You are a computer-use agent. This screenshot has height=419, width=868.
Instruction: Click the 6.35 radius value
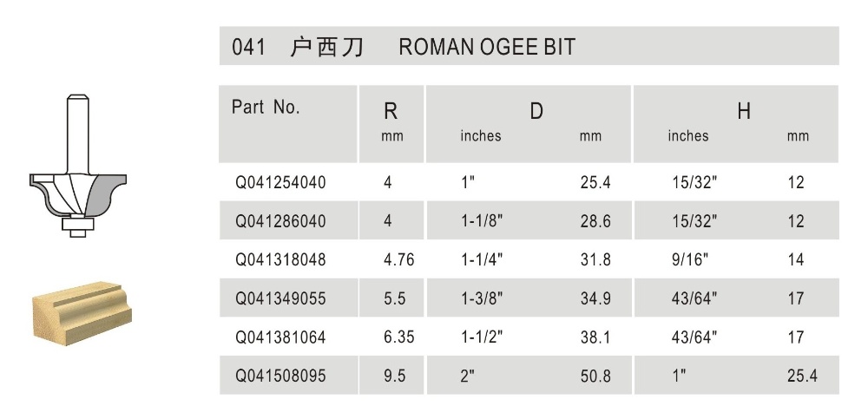tap(396, 337)
